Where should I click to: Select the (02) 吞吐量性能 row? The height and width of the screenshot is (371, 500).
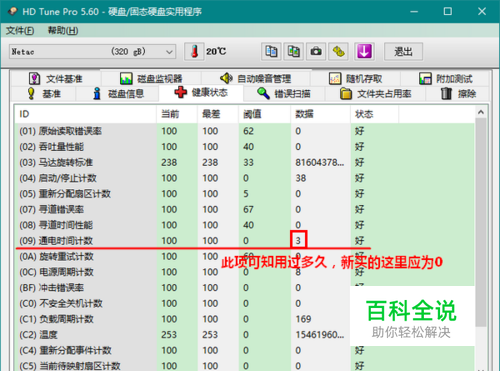(245, 147)
